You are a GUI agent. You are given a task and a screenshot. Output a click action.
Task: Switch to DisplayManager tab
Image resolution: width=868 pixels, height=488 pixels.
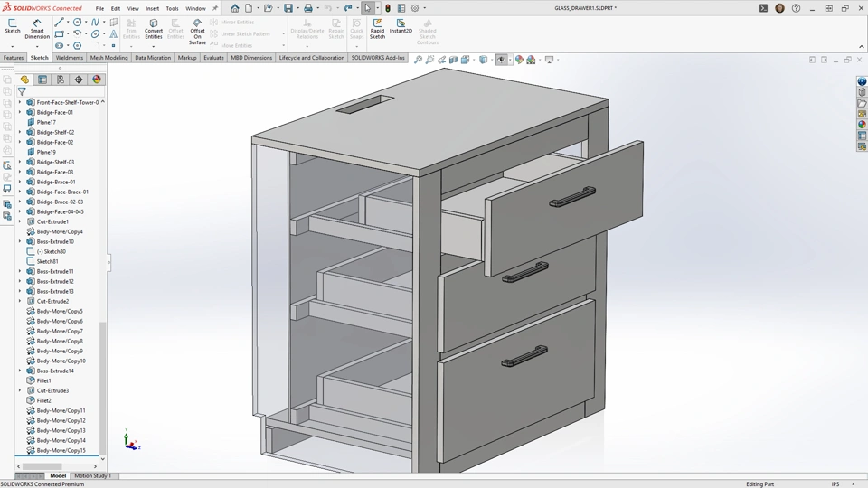pyautogui.click(x=97, y=80)
